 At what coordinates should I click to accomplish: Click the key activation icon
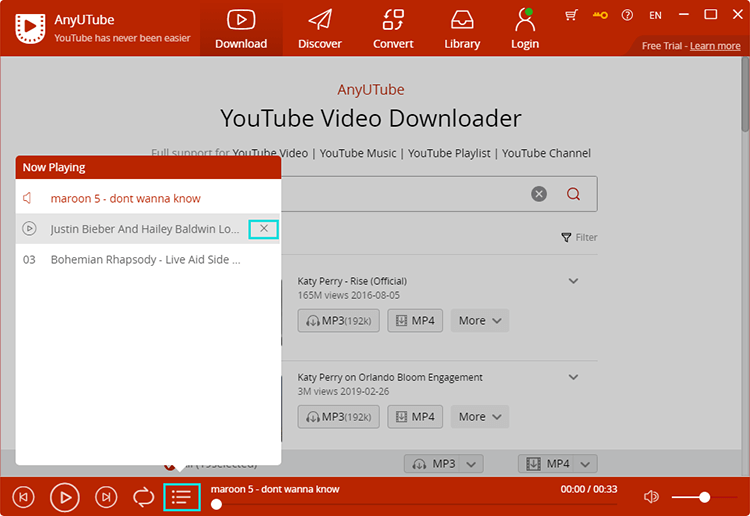(600, 15)
